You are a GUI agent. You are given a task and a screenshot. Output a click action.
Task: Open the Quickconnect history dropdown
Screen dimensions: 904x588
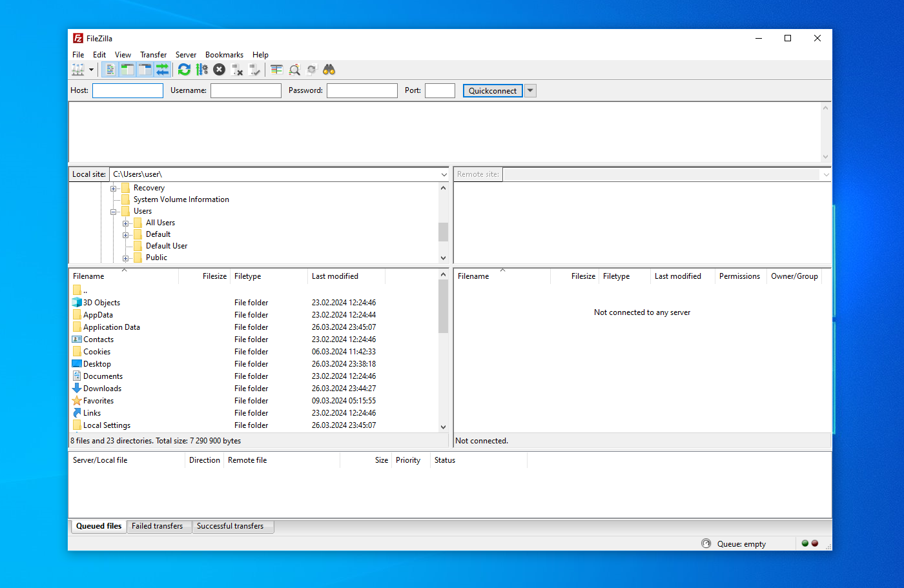point(530,90)
